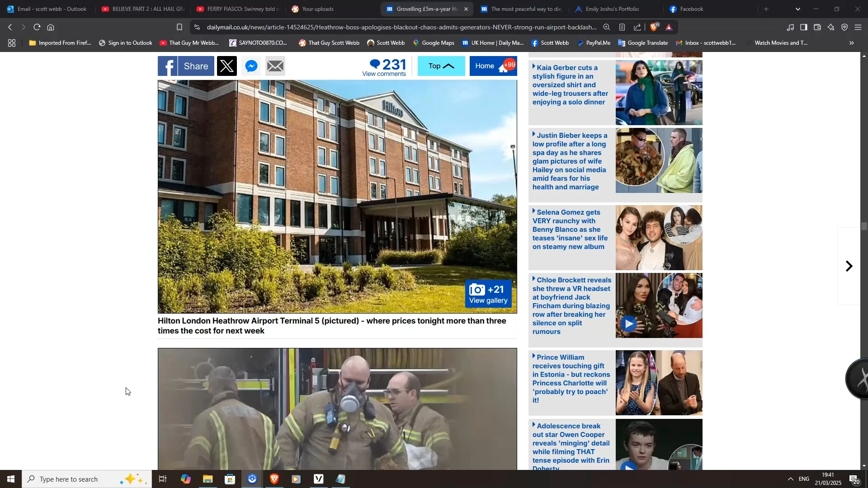
Task: Open the browser hamburger menu
Action: (x=858, y=28)
